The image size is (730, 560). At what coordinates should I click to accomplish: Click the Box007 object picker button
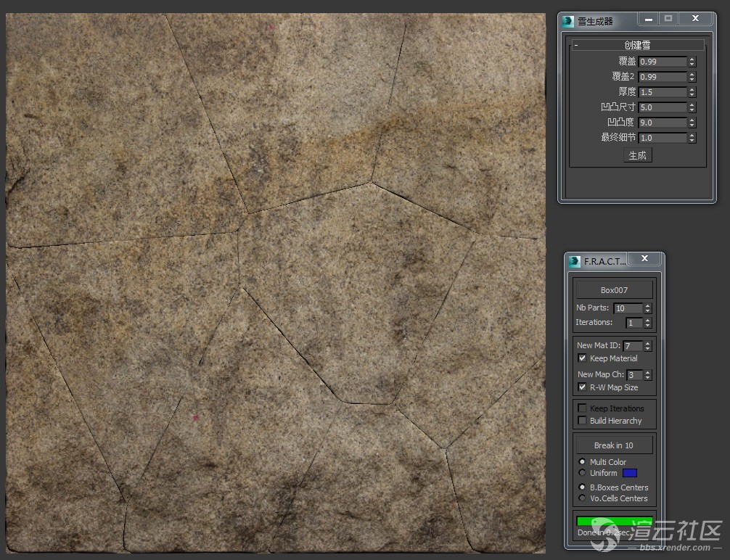click(614, 290)
